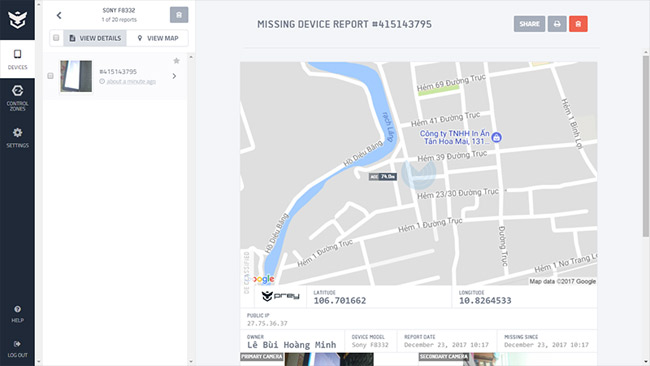Delete the report with the red button
The width and height of the screenshot is (650, 366).
(x=578, y=24)
